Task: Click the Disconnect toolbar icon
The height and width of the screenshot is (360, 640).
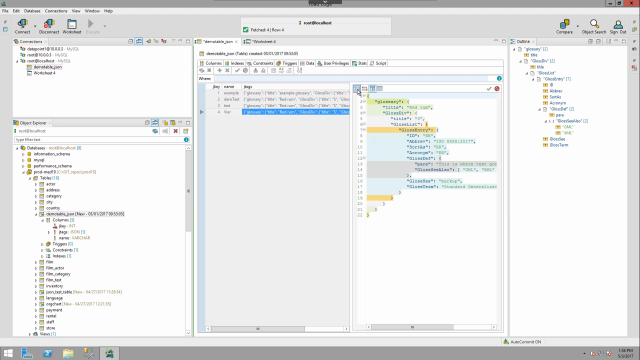Action: pyautogui.click(x=49, y=26)
